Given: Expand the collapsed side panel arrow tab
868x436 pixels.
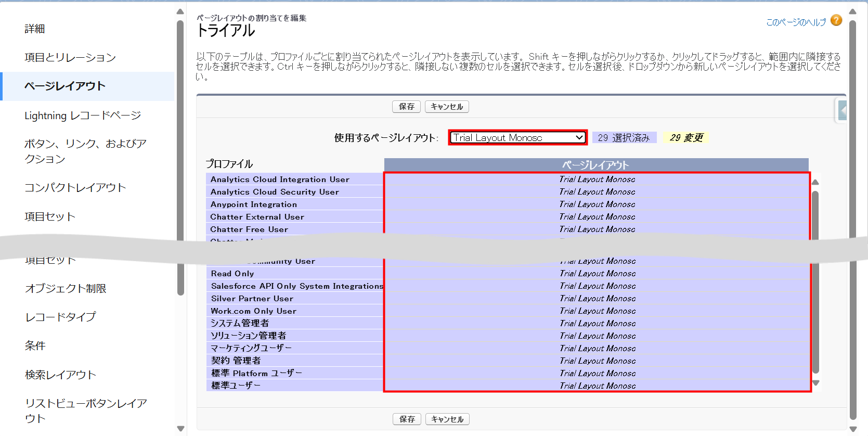Looking at the screenshot, I should [842, 110].
